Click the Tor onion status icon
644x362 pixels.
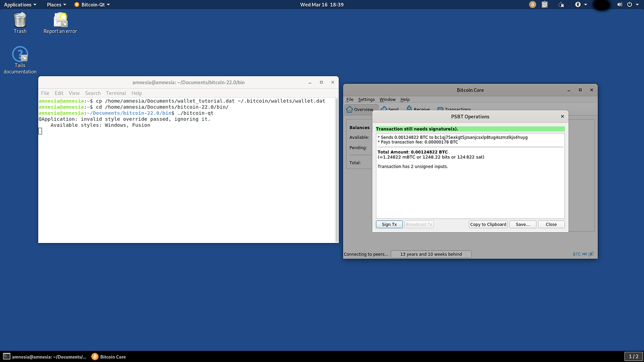(561, 5)
